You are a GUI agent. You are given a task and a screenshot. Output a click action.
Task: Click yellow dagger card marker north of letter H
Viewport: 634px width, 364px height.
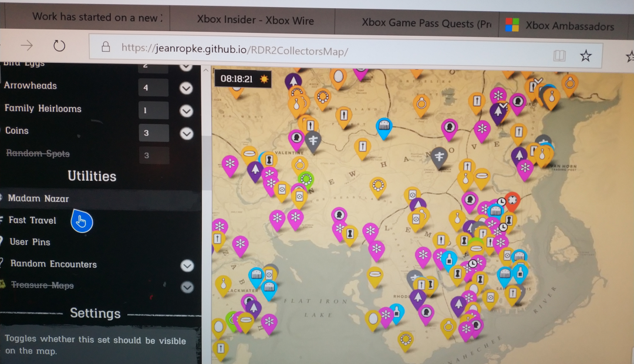click(x=362, y=147)
